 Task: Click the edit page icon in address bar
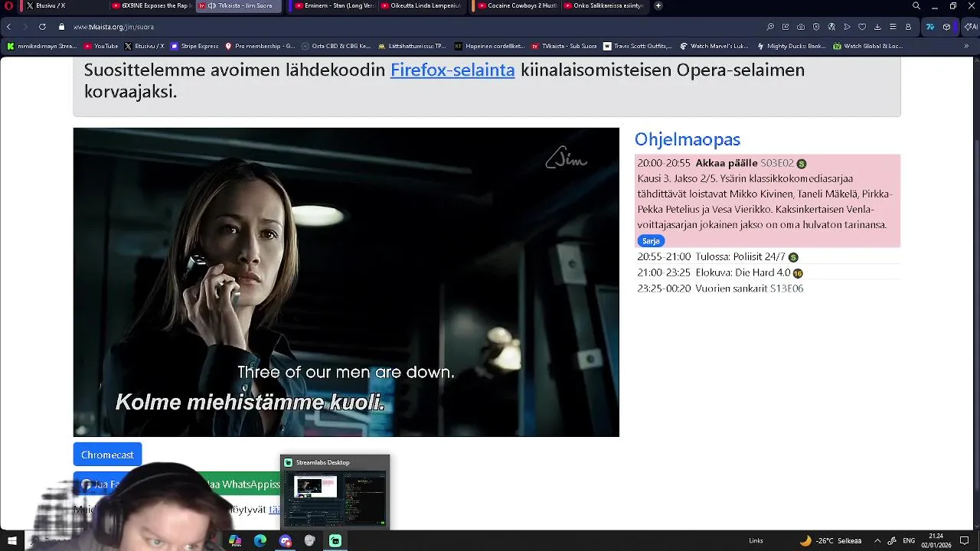[786, 27]
